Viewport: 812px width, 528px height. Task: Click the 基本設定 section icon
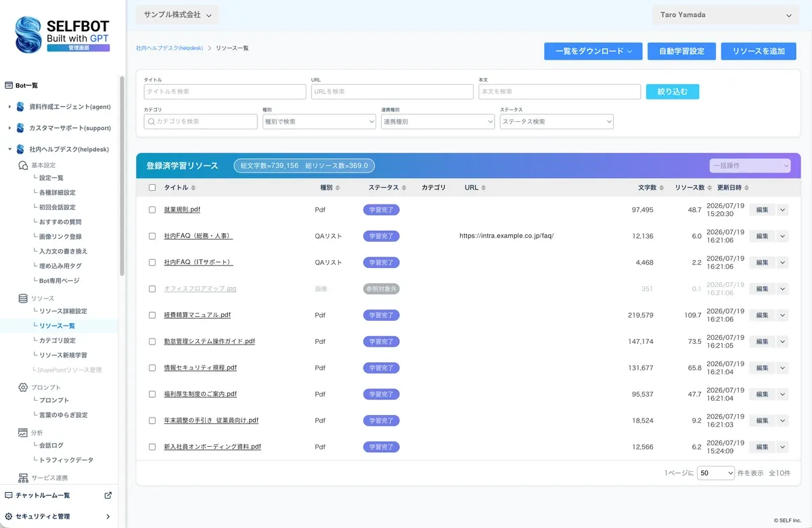(x=23, y=165)
